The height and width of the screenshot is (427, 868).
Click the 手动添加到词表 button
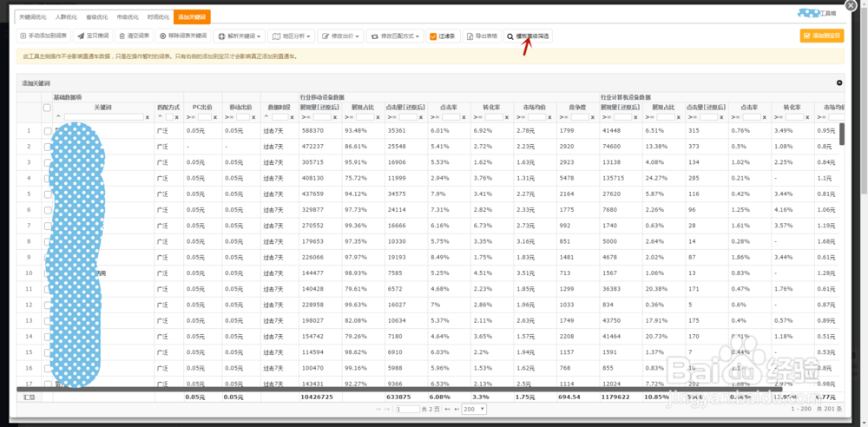43,36
